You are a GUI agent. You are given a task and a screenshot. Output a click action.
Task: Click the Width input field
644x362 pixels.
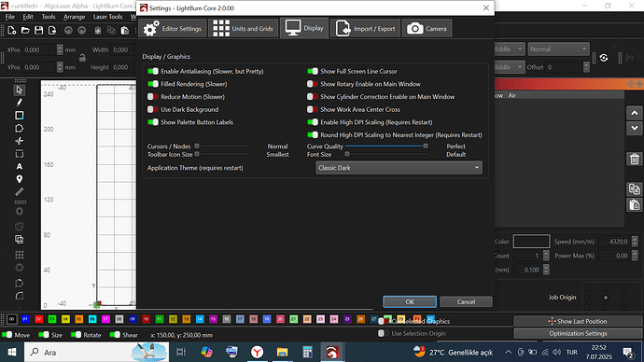click(x=123, y=49)
